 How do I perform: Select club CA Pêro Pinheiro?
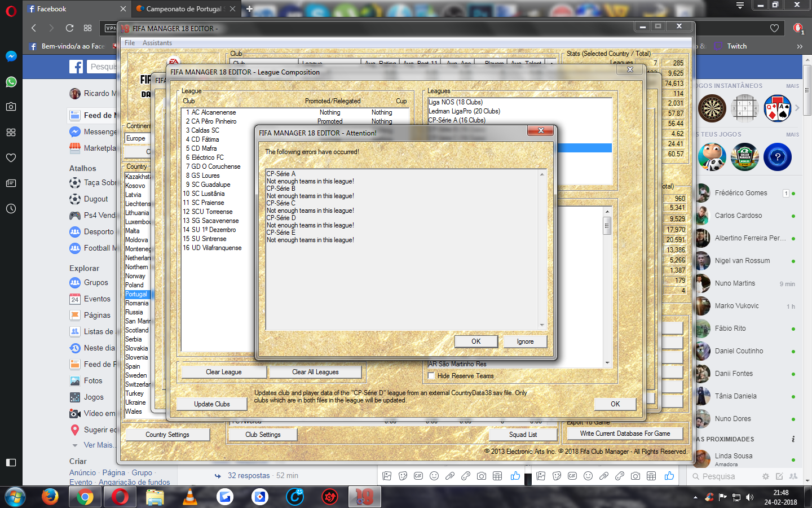click(214, 121)
